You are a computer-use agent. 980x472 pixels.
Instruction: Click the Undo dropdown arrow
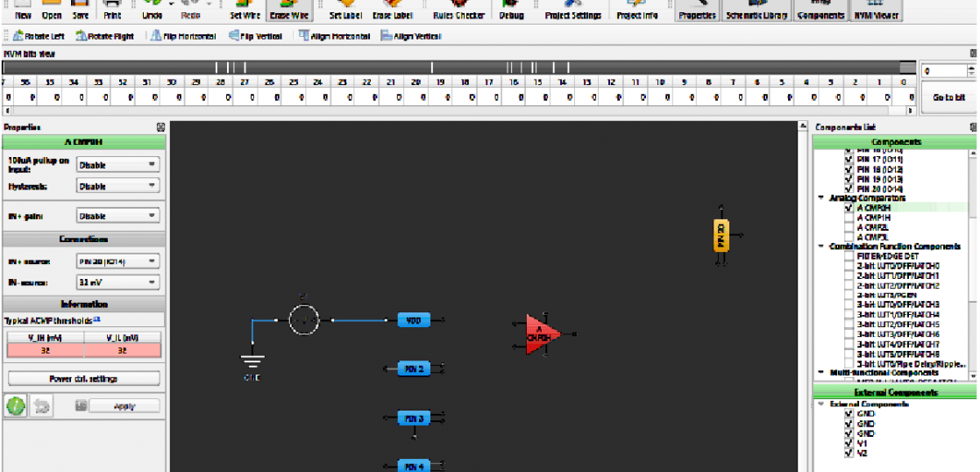pyautogui.click(x=171, y=5)
